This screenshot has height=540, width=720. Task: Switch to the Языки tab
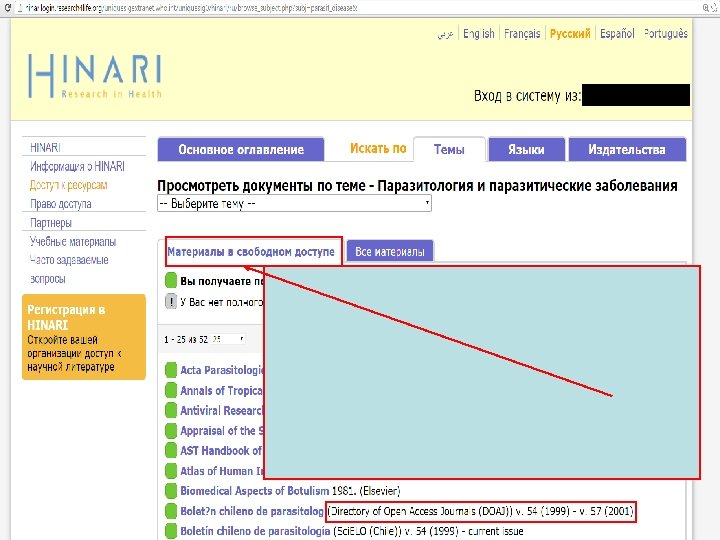click(526, 149)
